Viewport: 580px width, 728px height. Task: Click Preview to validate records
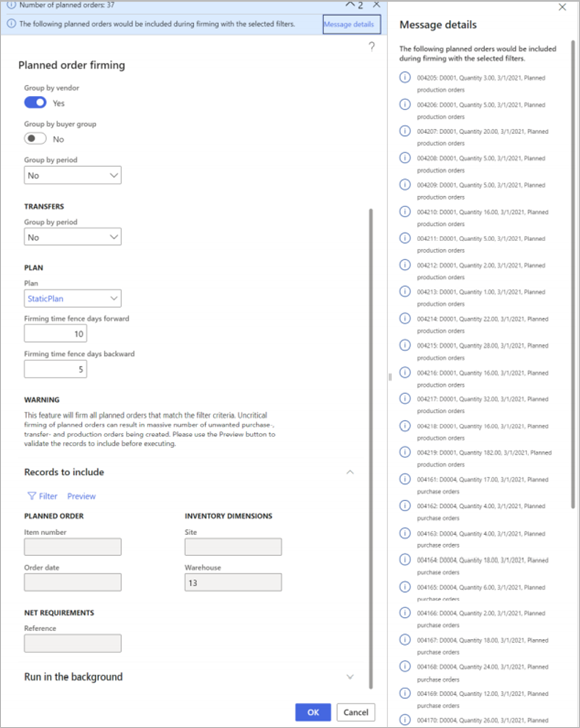(x=81, y=496)
